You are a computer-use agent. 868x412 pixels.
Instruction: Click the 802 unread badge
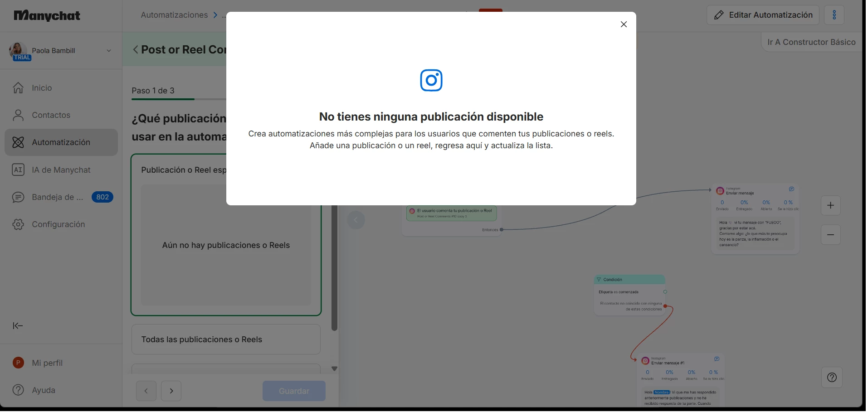pos(102,197)
